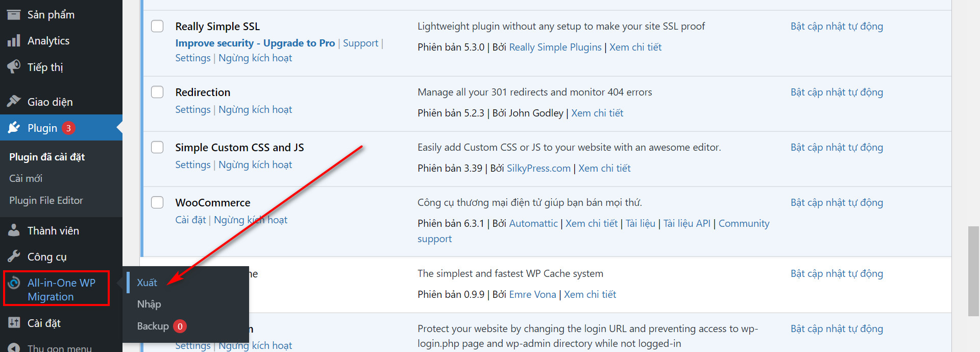
Task: Click the Analytics bar chart icon
Action: pyautogui.click(x=14, y=41)
